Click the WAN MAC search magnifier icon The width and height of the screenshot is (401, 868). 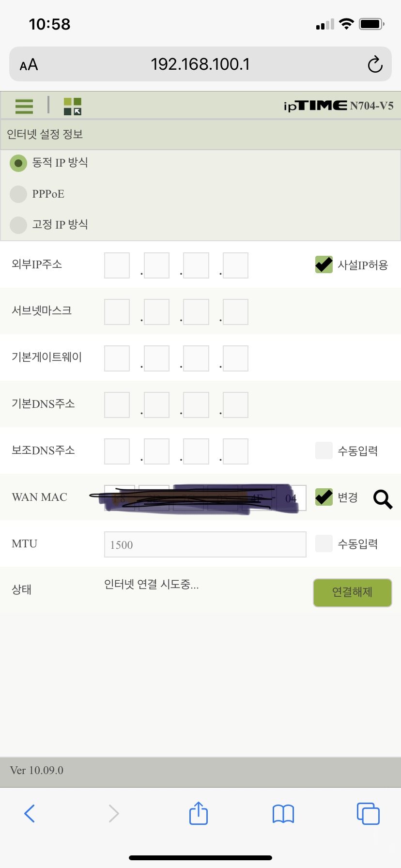[x=383, y=499]
